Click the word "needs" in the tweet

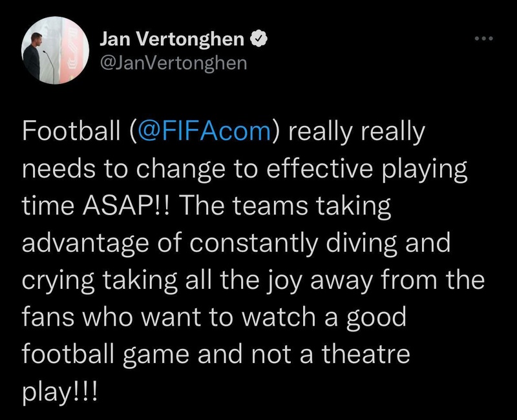[56, 170]
